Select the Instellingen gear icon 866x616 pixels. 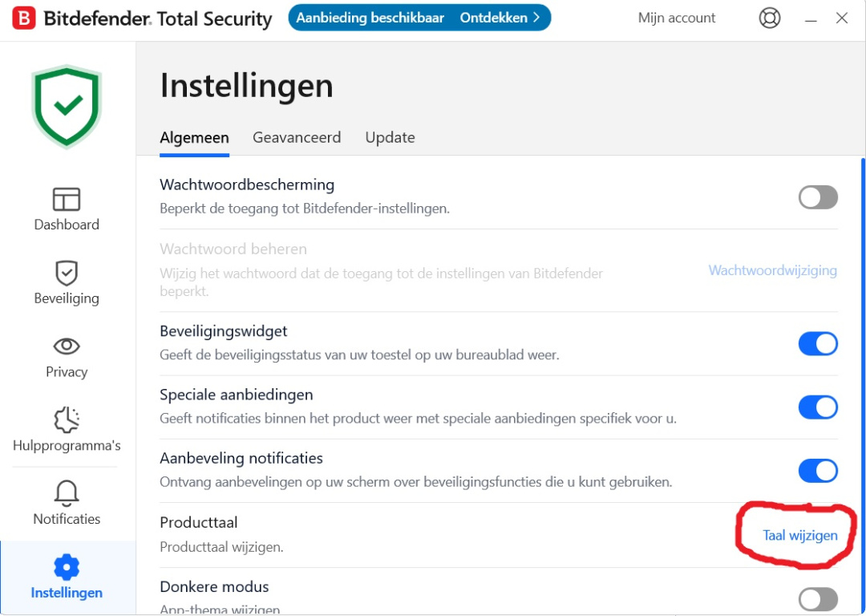pyautogui.click(x=67, y=567)
